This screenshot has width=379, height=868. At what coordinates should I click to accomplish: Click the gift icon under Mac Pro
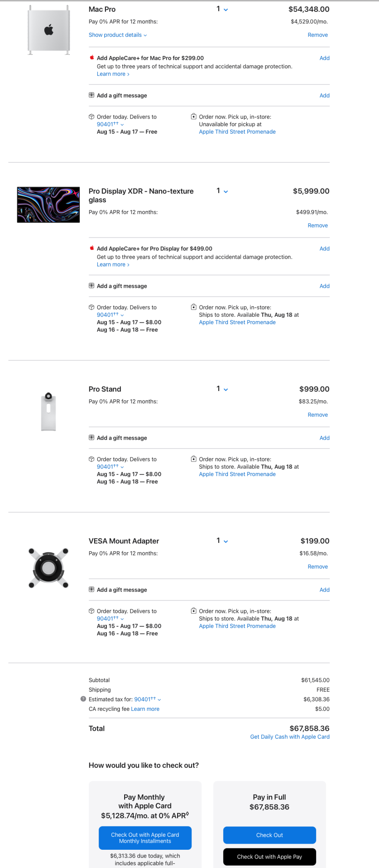pos(92,95)
